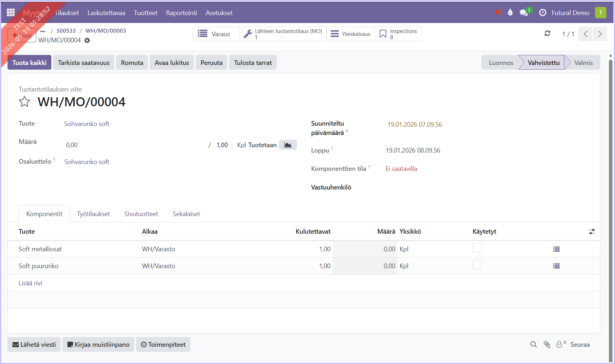Open the Raportointi menu
The image size is (615, 364).
pos(181,13)
